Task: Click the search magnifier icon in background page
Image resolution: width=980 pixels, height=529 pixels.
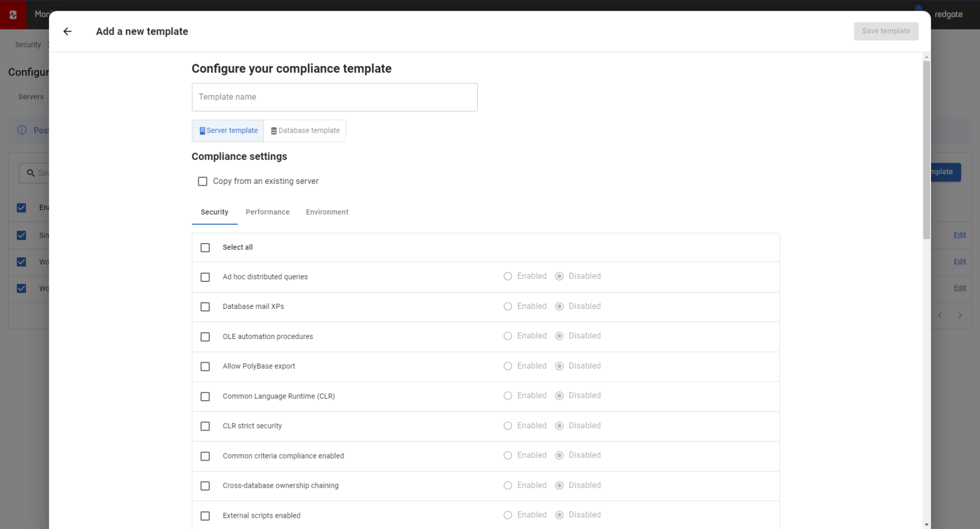Action: click(31, 173)
